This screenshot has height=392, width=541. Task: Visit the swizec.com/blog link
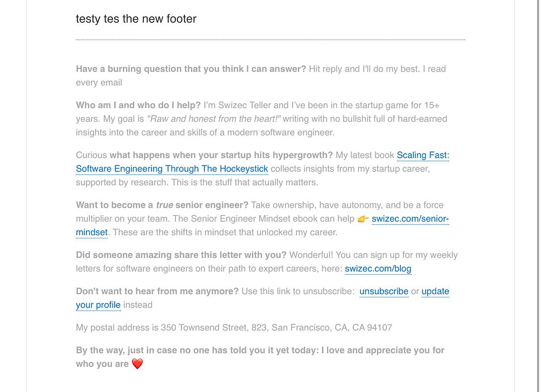pos(378,269)
